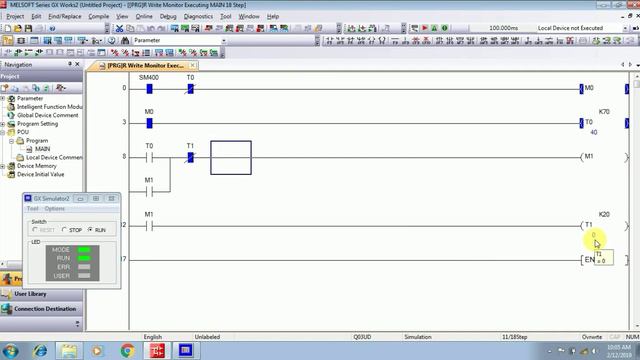Click the Open project folder icon
The height and width of the screenshot is (360, 640).
pos(18,28)
